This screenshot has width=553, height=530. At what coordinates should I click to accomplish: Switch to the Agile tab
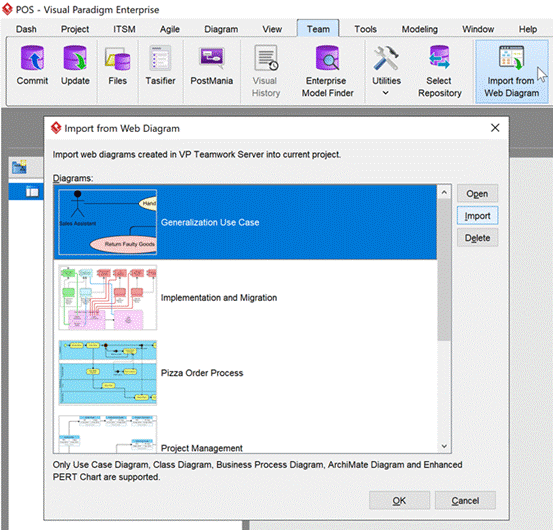point(170,29)
